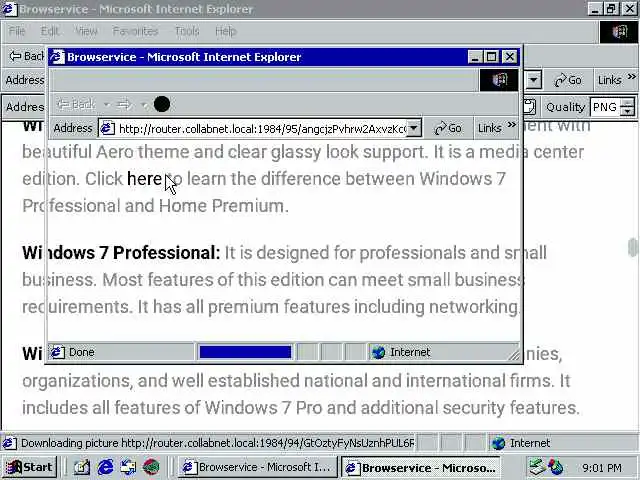The width and height of the screenshot is (640, 480).
Task: Restore down the background IE window
Action: tap(611, 9)
